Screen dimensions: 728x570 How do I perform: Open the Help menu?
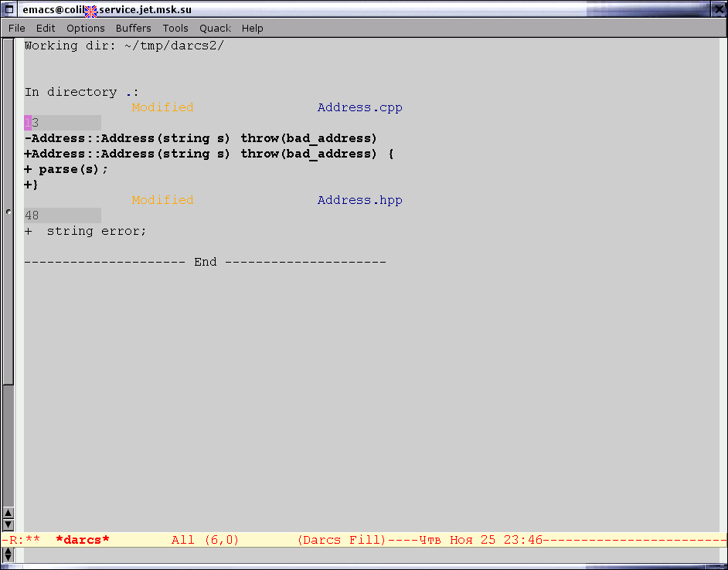coord(253,28)
